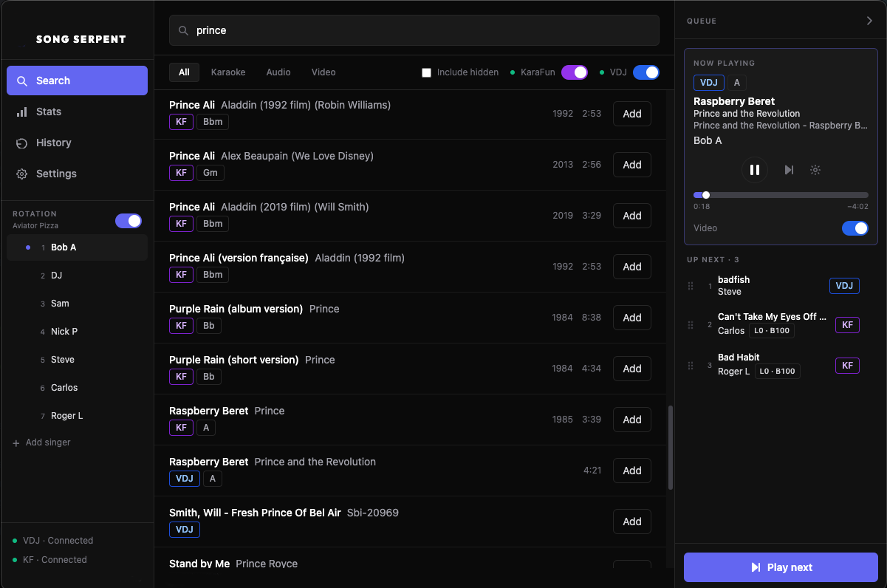This screenshot has height=588, width=887.
Task: Click the Gm key badge on Alex Beaupain row
Action: tap(210, 173)
